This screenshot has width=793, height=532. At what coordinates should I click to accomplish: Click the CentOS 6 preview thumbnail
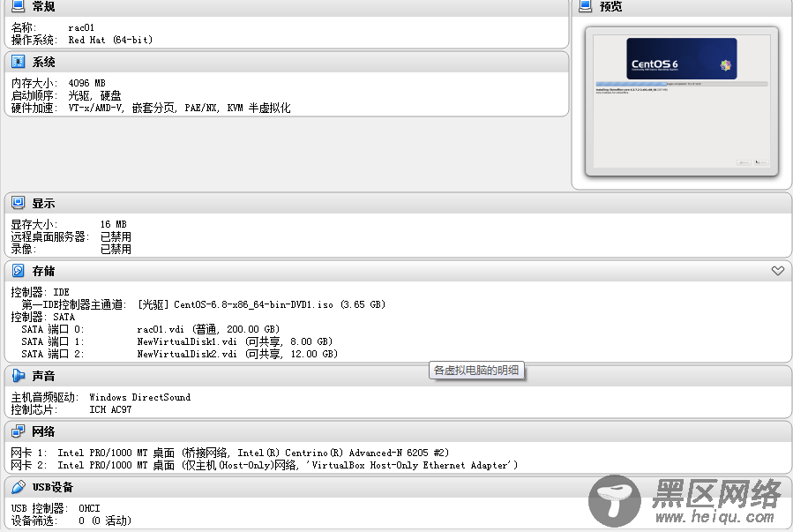tap(681, 101)
